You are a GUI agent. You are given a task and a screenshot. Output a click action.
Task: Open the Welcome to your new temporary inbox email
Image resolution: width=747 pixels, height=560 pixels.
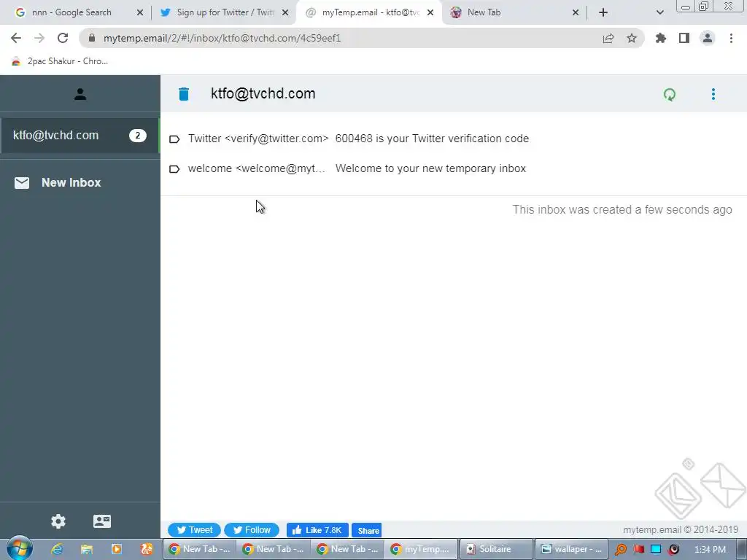(453, 168)
